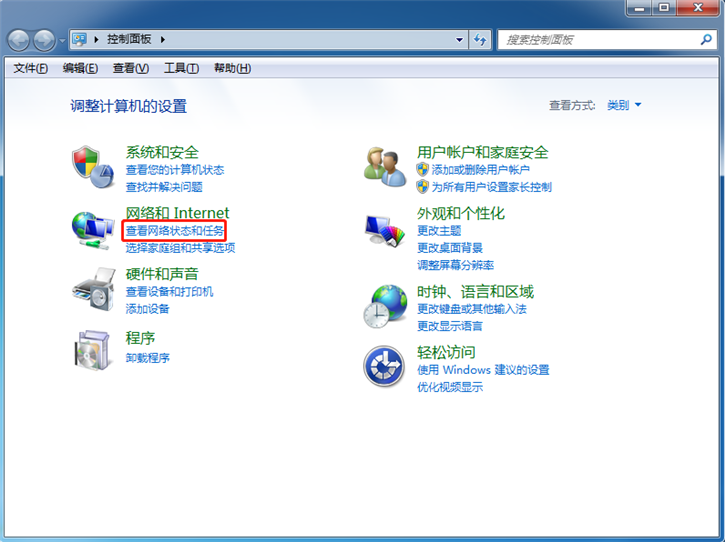Go back with the Back arrow button
Viewport: 725px width, 542px height.
point(20,40)
